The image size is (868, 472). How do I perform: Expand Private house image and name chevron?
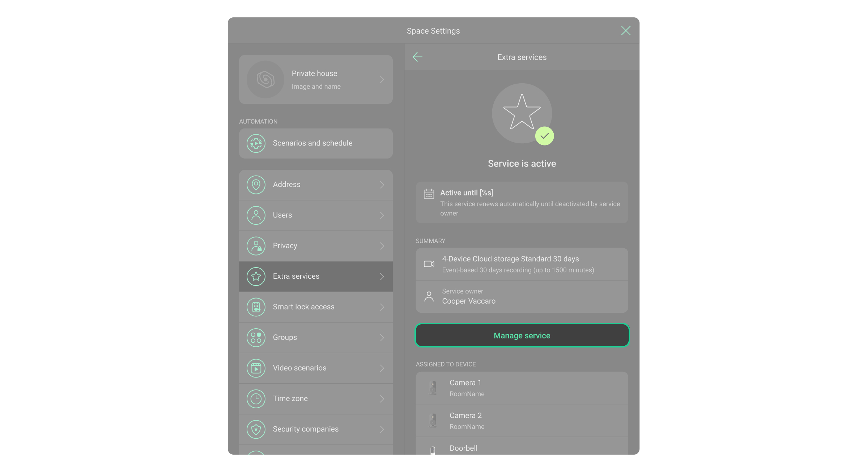382,79
